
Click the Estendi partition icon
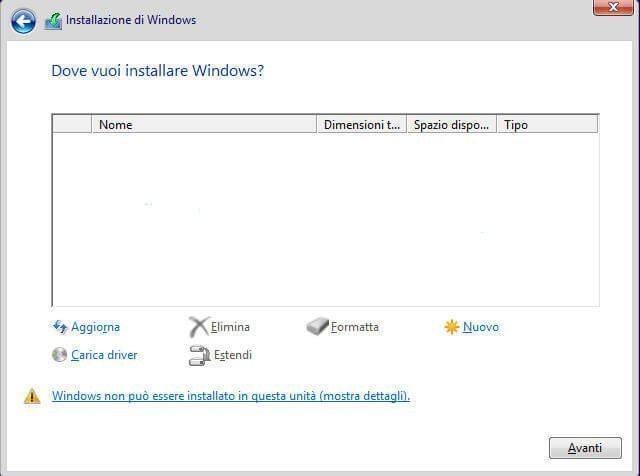click(x=199, y=355)
